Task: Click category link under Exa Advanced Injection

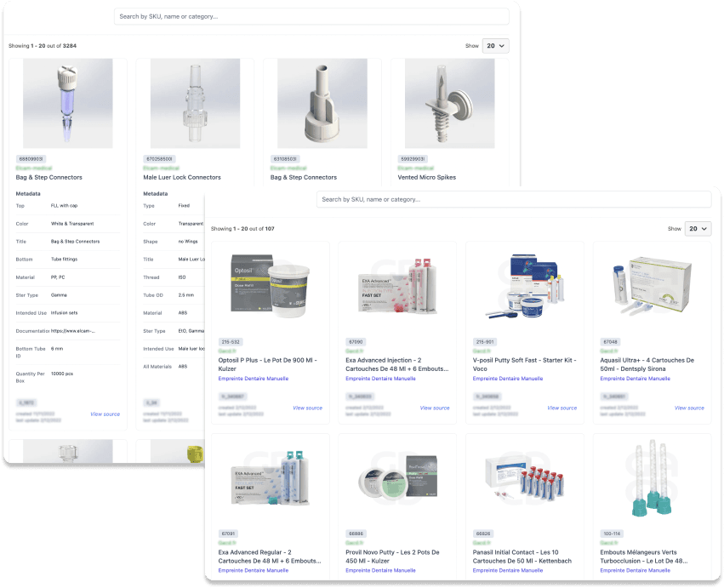Action: [380, 379]
